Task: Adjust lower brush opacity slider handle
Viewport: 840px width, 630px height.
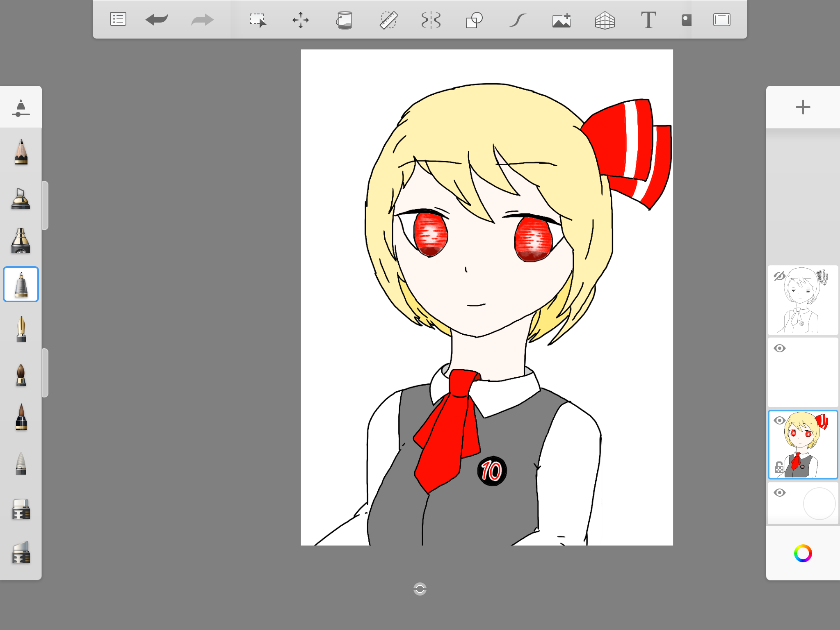Action: point(45,372)
